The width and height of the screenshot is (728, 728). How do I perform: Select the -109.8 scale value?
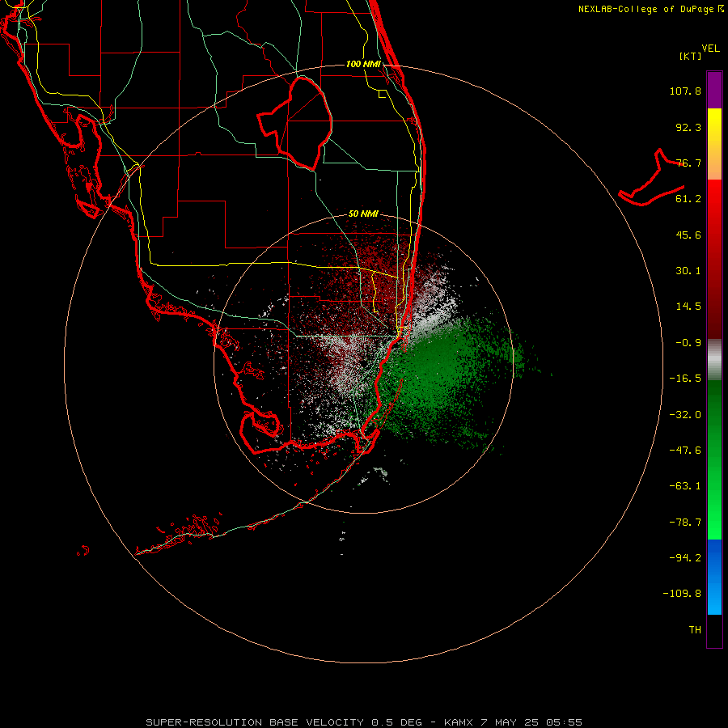682,594
